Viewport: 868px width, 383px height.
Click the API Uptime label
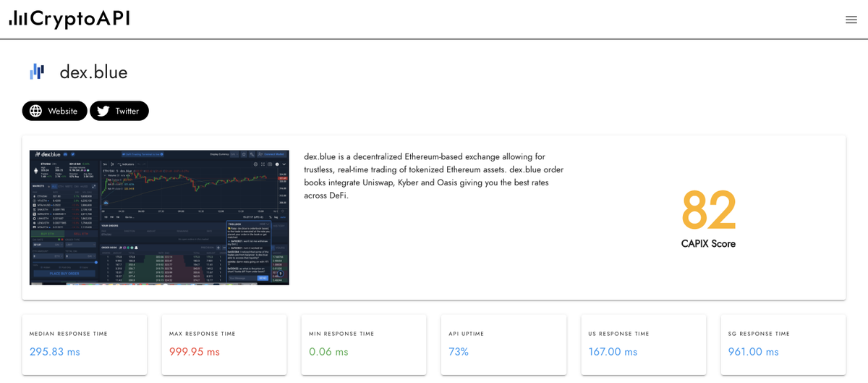coord(466,334)
